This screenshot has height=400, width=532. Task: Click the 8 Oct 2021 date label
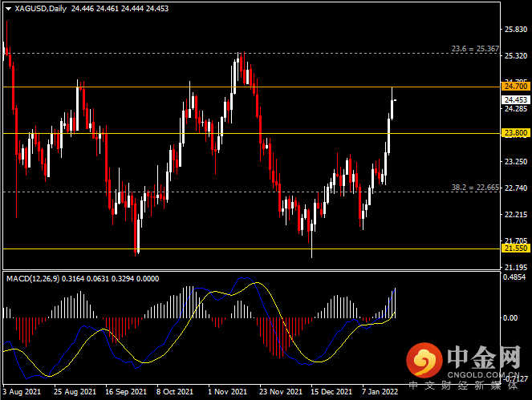pyautogui.click(x=174, y=392)
